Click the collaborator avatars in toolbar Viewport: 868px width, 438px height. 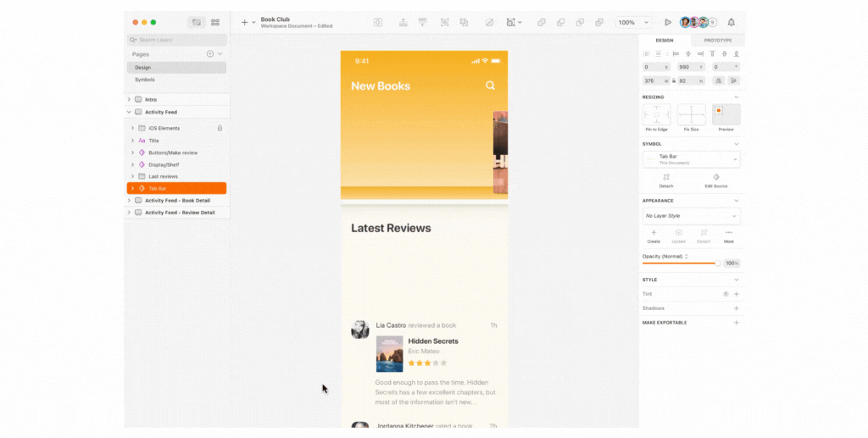coord(698,23)
